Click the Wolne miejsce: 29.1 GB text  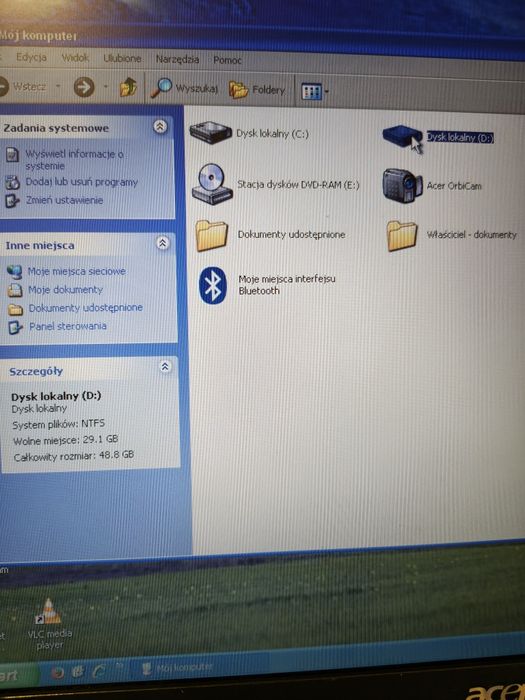click(66, 440)
